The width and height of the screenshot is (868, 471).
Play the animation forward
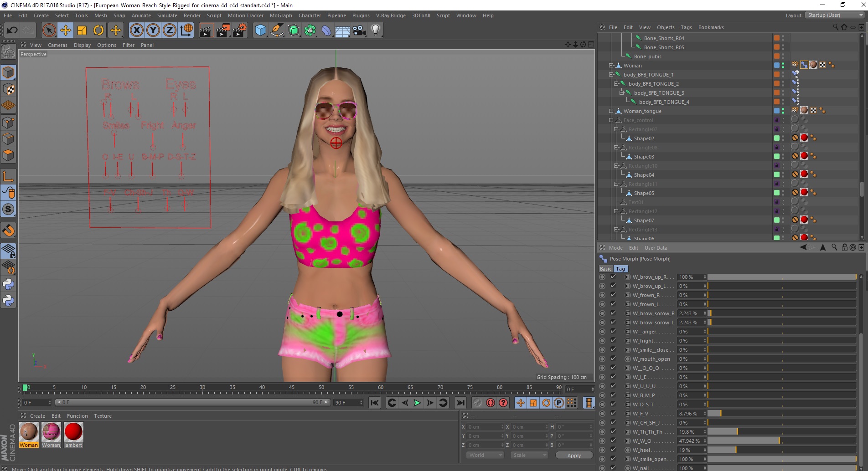click(x=417, y=403)
